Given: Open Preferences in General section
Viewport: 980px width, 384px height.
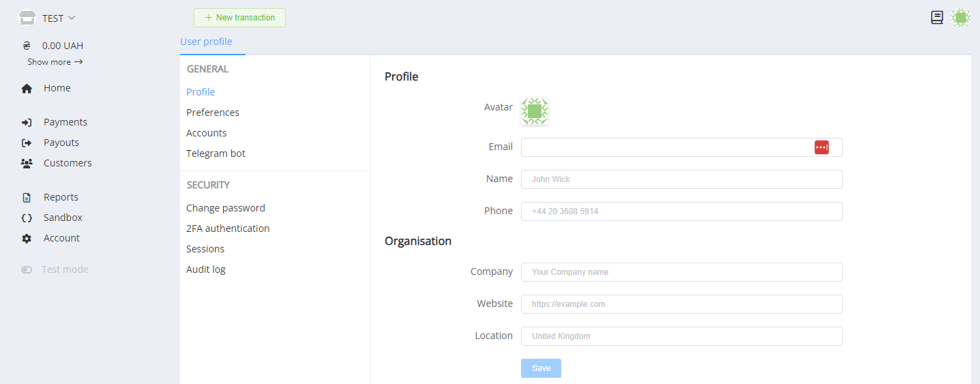Looking at the screenshot, I should point(213,113).
